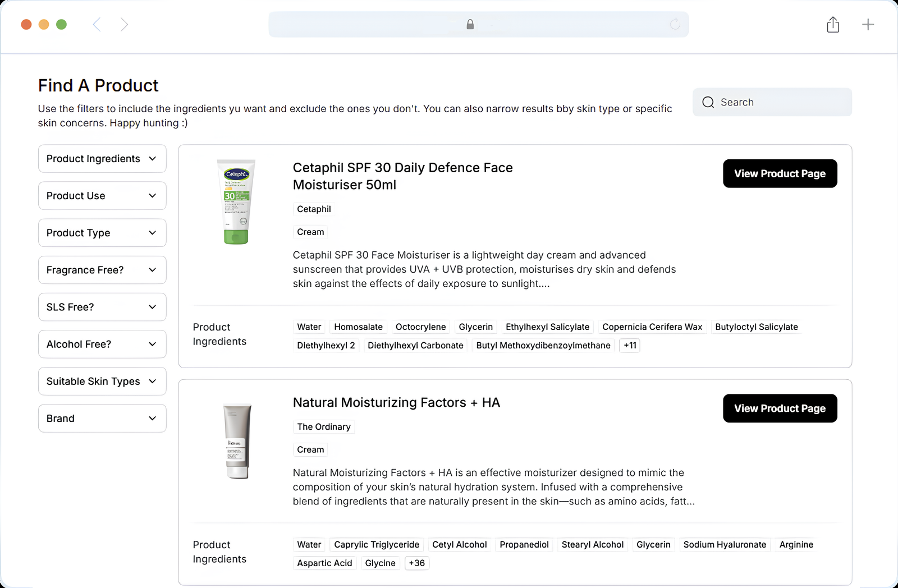Show more ingredients via +36 chip

point(417,563)
